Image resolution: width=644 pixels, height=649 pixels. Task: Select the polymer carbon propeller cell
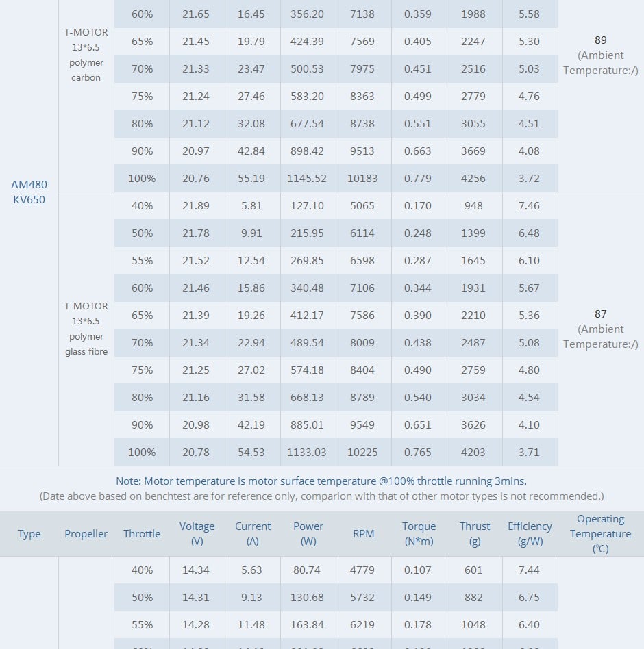(x=86, y=55)
